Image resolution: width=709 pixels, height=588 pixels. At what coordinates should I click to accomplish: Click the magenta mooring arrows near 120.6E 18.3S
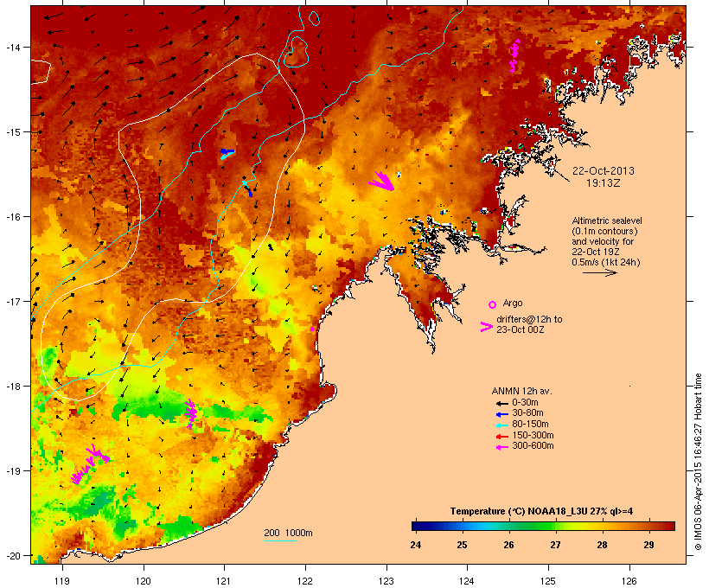click(191, 414)
